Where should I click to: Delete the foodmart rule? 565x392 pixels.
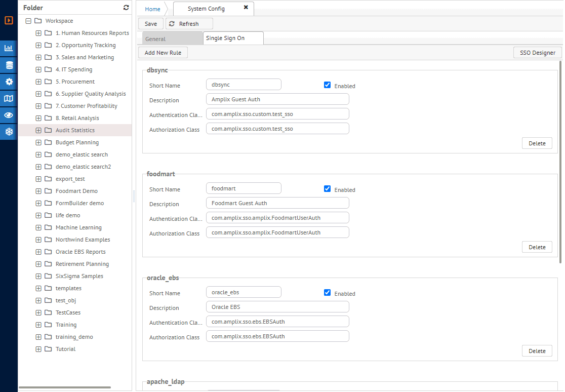coord(537,247)
